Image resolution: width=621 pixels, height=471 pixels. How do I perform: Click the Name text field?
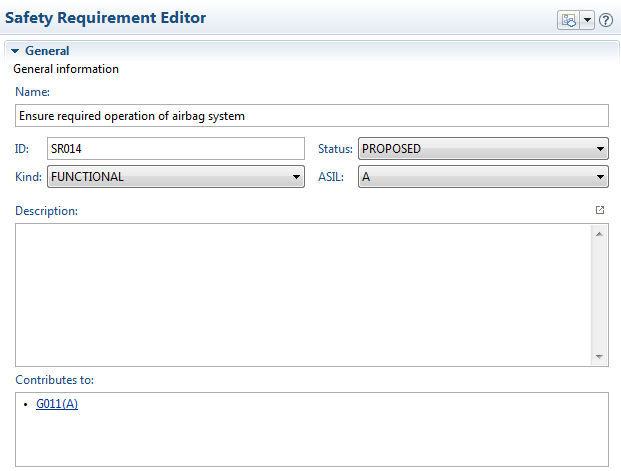tap(311, 116)
